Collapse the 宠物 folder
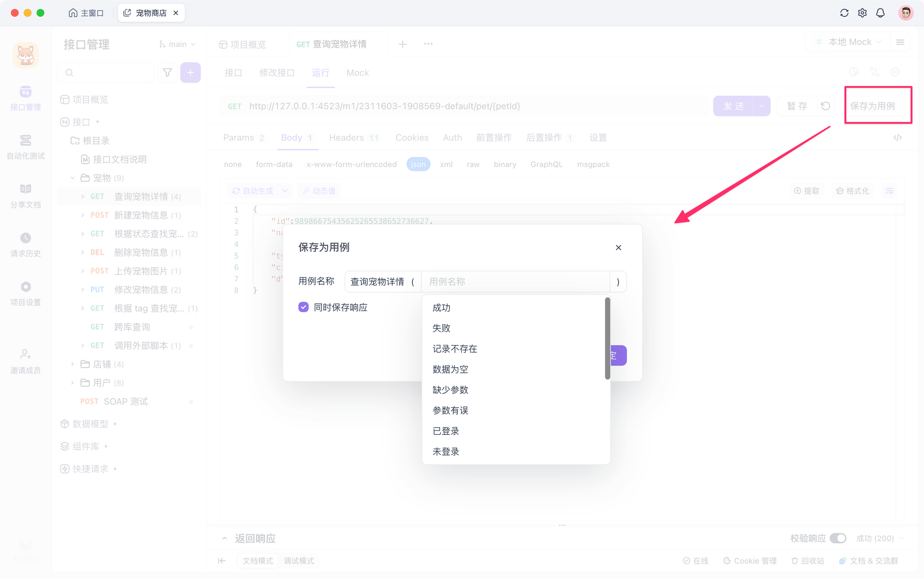This screenshot has height=578, width=924. click(x=73, y=178)
